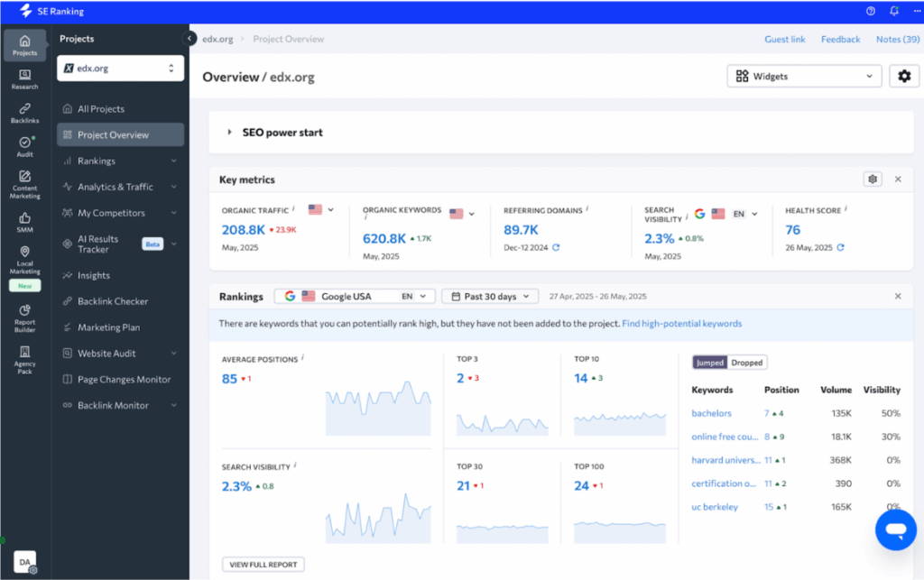This screenshot has height=580, width=924.
Task: Open Content Marketing from the sidebar
Action: pyautogui.click(x=24, y=180)
